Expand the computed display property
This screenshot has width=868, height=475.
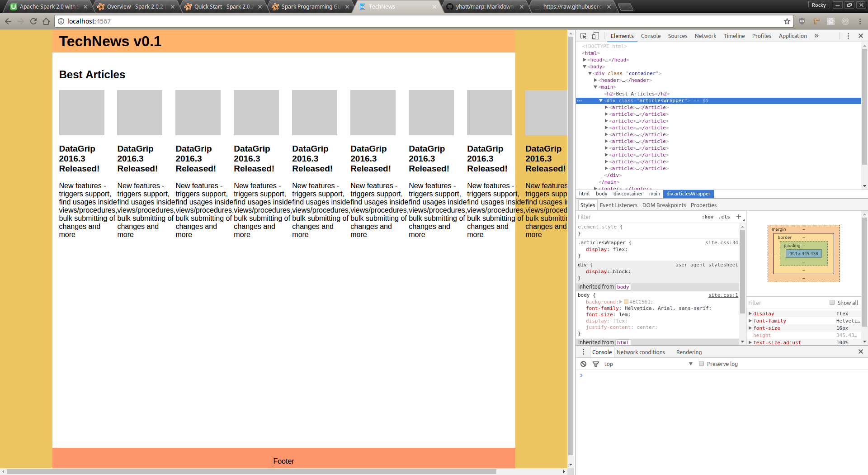point(750,313)
